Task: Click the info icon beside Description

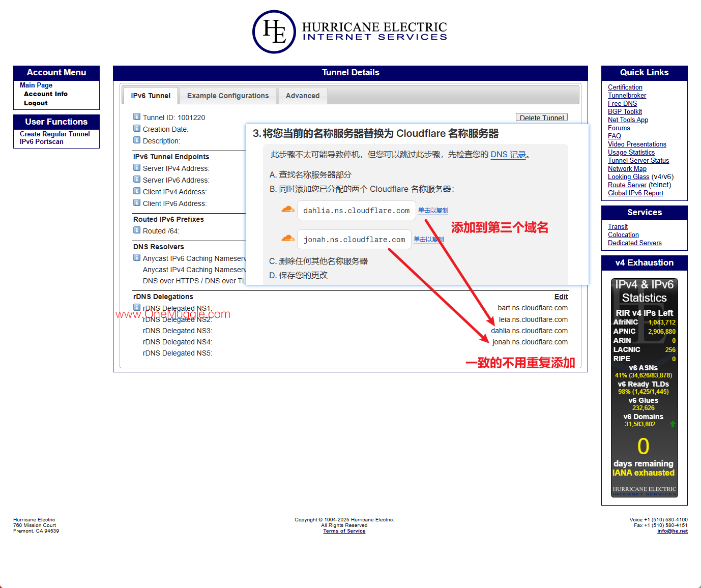Action: pos(137,140)
